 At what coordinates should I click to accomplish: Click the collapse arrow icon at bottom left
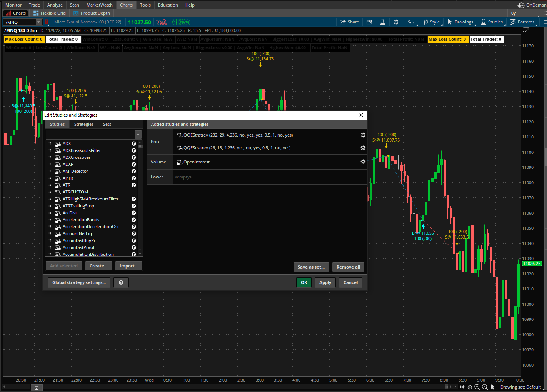click(37, 388)
